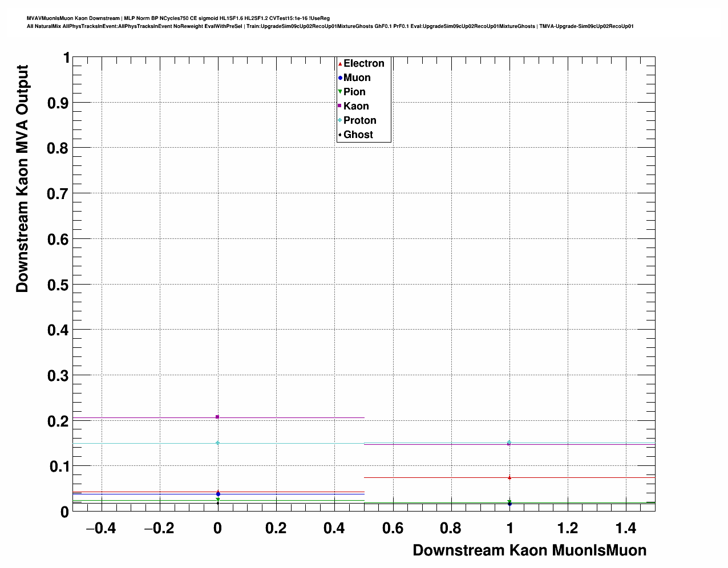728x568 pixels.
Task: Click the cyan Proton legend marker
Action: [340, 120]
